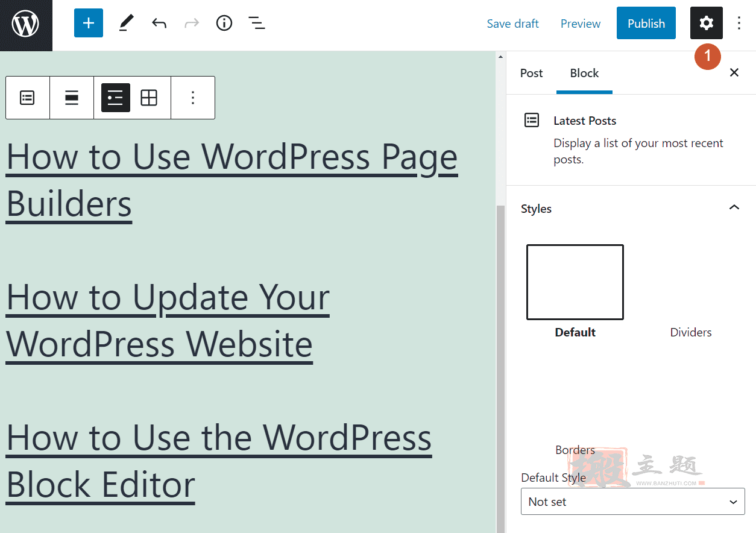
Task: Switch to Grid view layout
Action: point(149,98)
